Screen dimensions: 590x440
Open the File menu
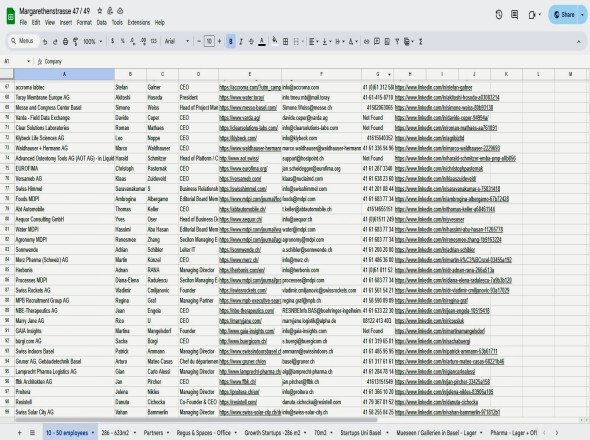23,23
